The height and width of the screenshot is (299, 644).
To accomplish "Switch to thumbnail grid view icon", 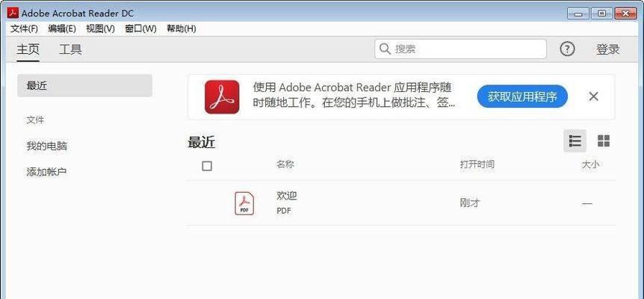I will pos(604,141).
